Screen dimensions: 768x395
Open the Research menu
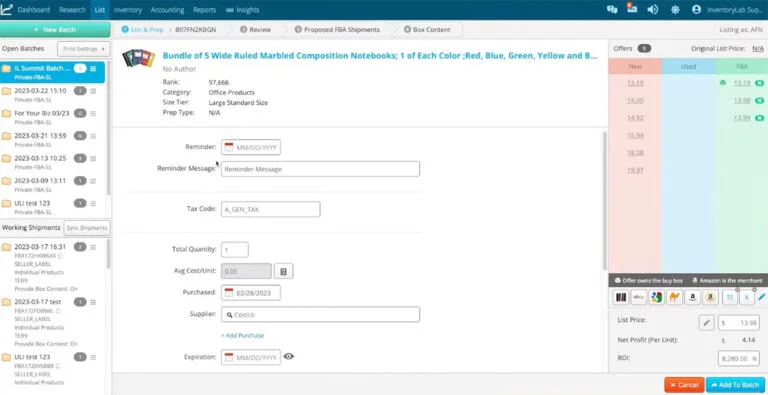click(x=72, y=10)
